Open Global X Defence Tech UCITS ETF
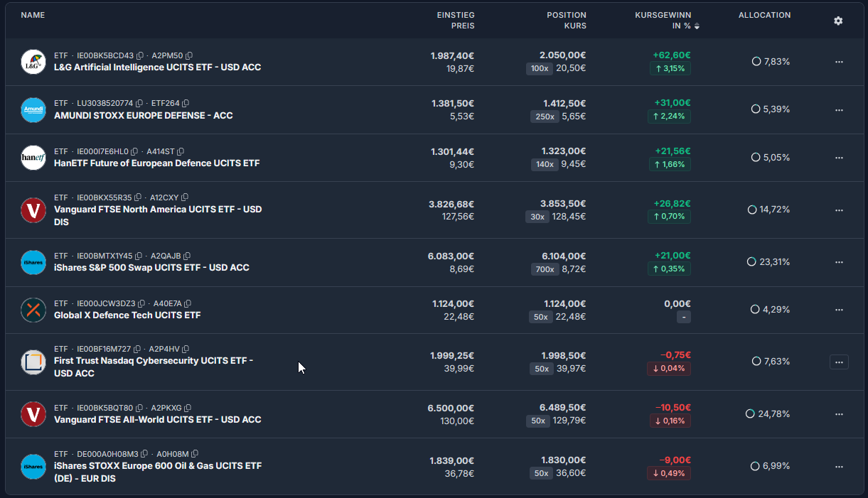868x498 pixels. point(127,315)
